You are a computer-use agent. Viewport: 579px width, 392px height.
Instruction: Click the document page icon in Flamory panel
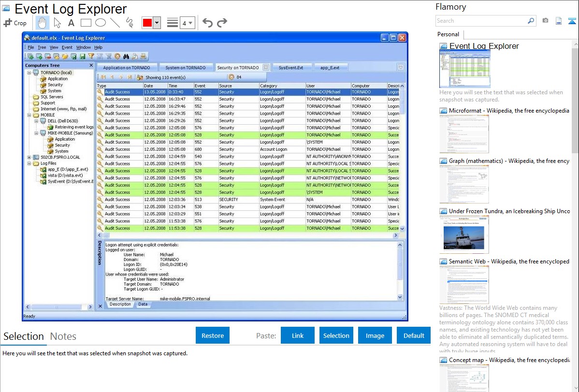[559, 21]
